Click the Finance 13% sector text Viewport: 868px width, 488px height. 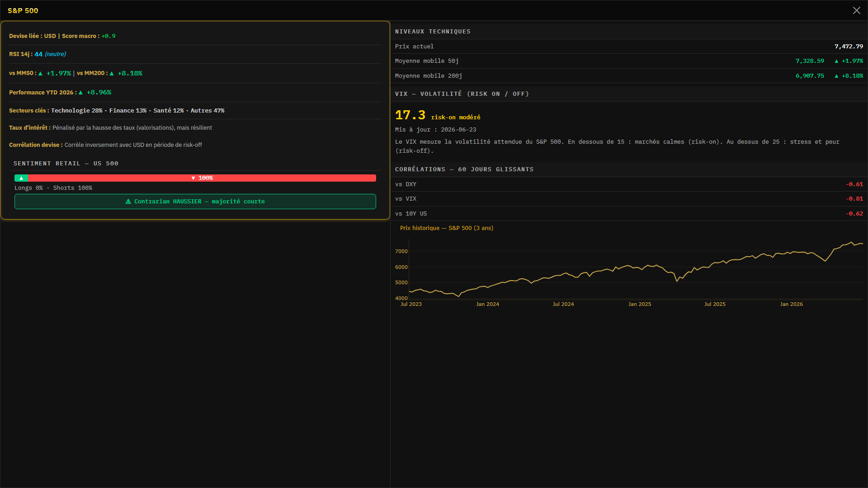(x=128, y=111)
